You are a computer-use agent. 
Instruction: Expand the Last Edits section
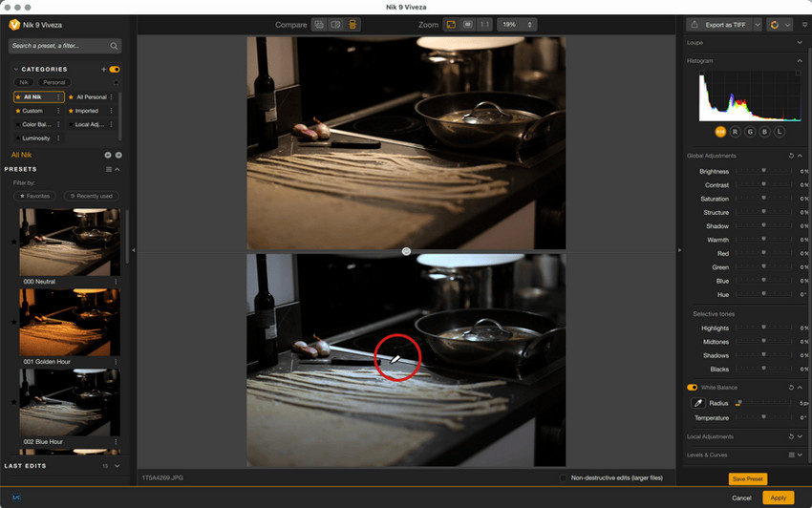tap(118, 466)
